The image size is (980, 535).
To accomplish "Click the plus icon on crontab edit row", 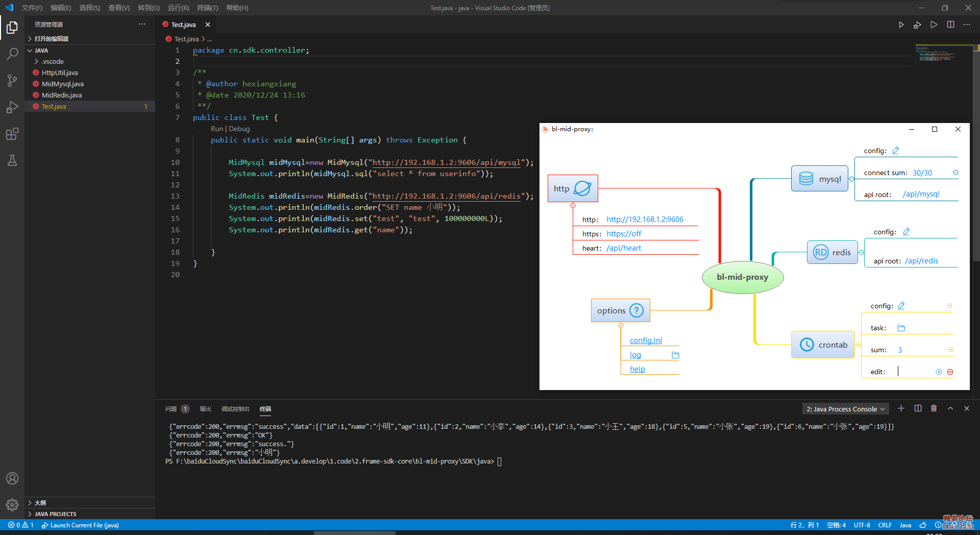I will point(939,372).
